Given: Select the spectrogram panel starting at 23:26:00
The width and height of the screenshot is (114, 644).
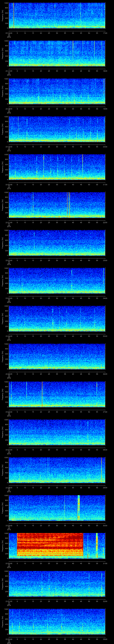Looking at the screenshot, I should [x=57, y=394].
